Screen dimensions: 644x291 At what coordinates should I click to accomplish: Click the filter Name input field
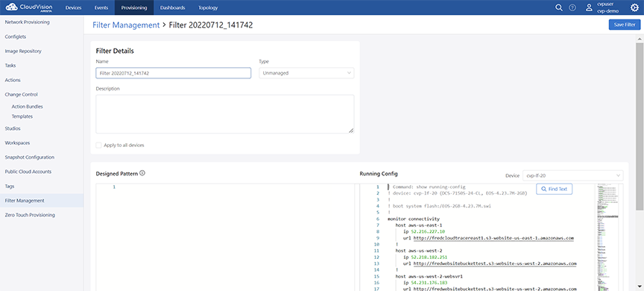coord(174,73)
